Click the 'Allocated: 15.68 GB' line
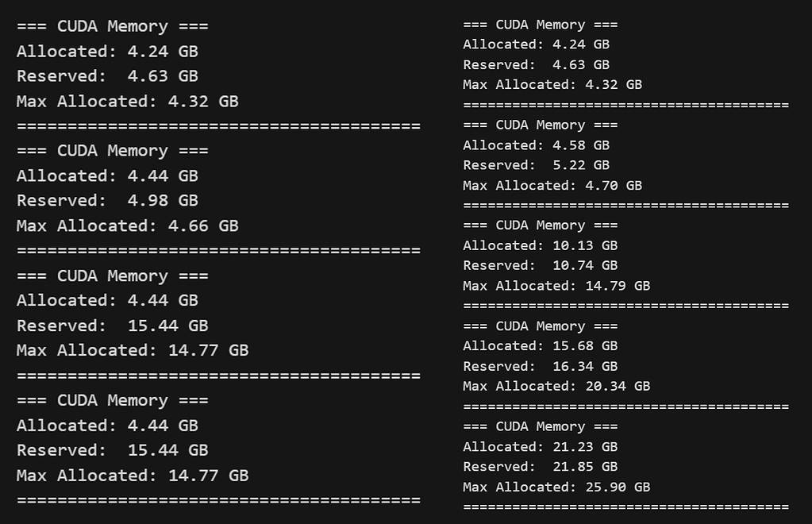 coord(540,346)
